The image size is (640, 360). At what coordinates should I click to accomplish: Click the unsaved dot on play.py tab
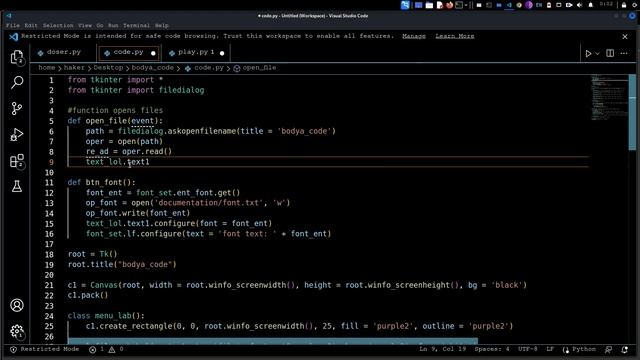tap(222, 53)
